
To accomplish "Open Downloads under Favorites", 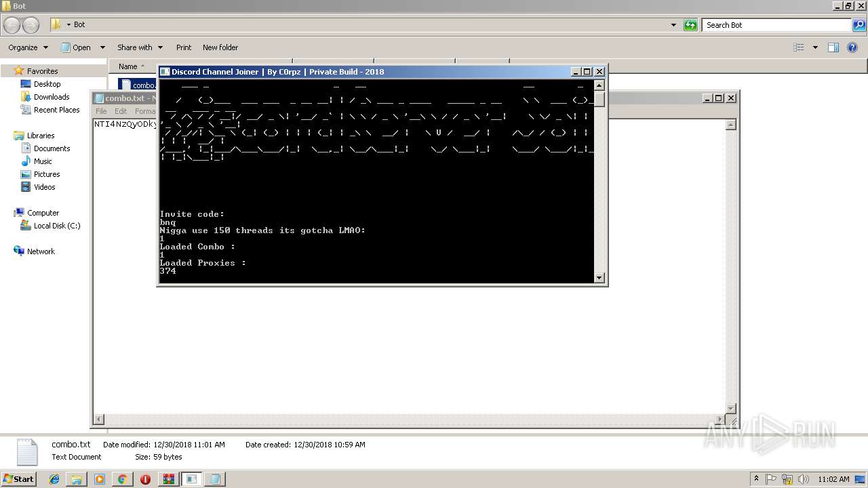I will [x=52, y=97].
